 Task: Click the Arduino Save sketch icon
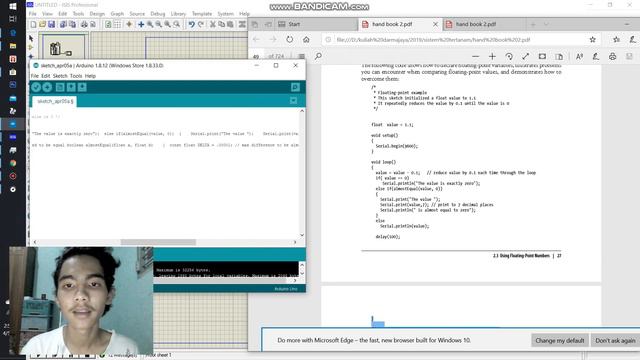[x=82, y=87]
